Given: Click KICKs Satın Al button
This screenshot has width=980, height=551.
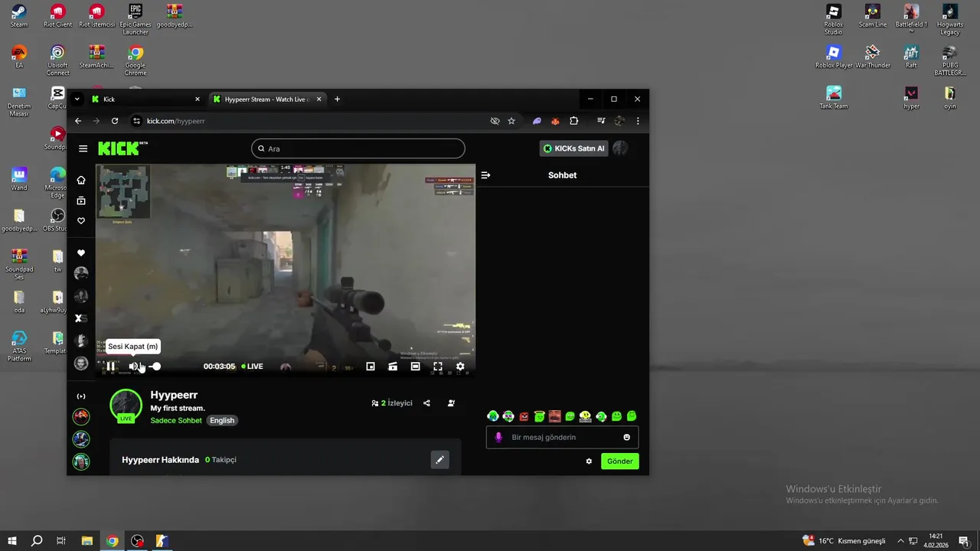Looking at the screenshot, I should click(x=573, y=148).
